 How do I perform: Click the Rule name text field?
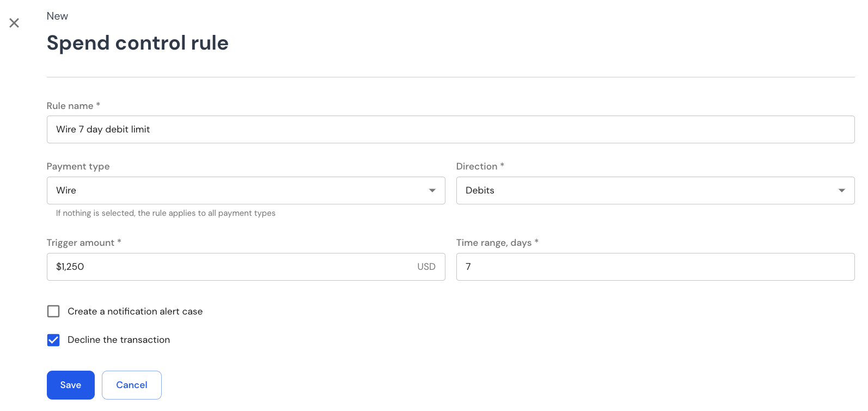[x=450, y=129]
